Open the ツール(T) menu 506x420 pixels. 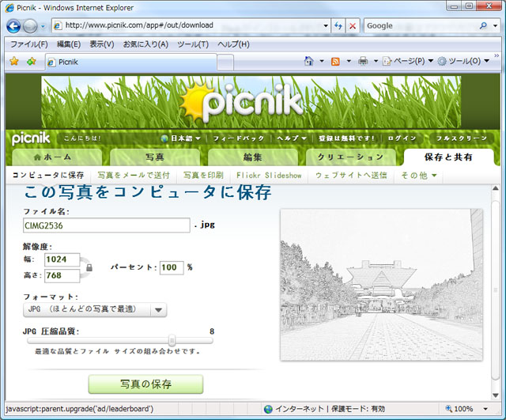point(193,44)
